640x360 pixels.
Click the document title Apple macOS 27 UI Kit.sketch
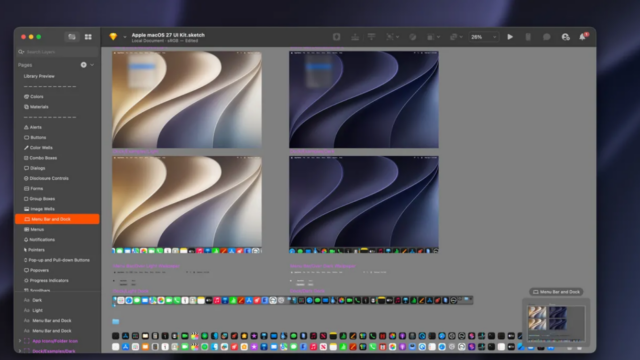coord(168,35)
